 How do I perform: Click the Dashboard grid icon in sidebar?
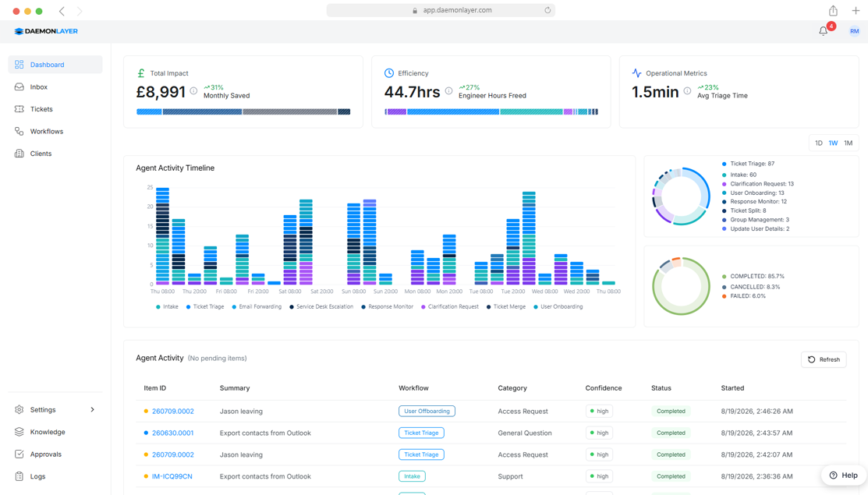click(19, 64)
